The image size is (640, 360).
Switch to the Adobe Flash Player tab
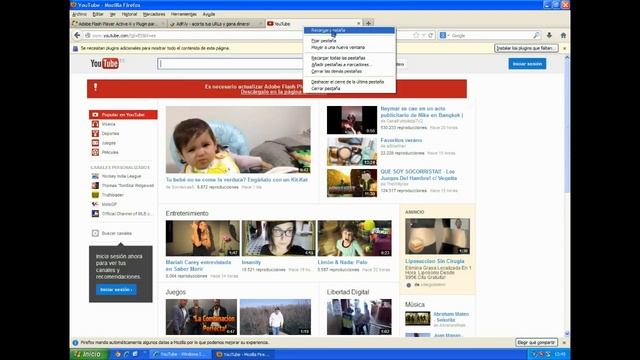click(118, 24)
